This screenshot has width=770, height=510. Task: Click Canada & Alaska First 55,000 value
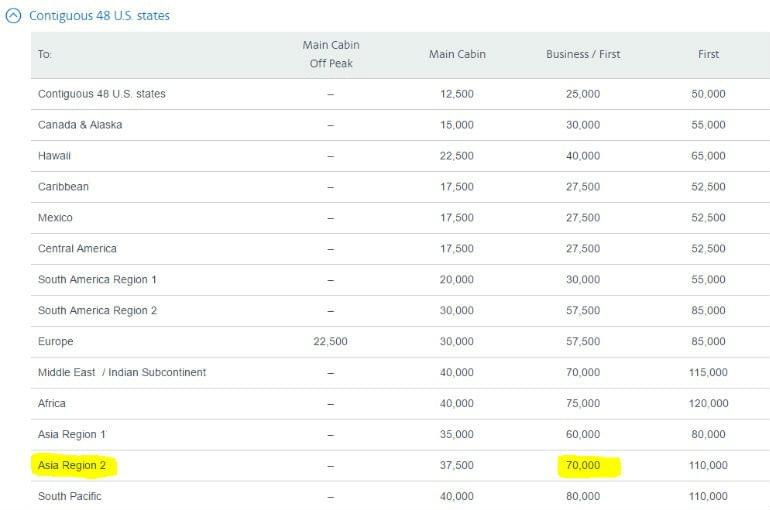[x=708, y=125]
